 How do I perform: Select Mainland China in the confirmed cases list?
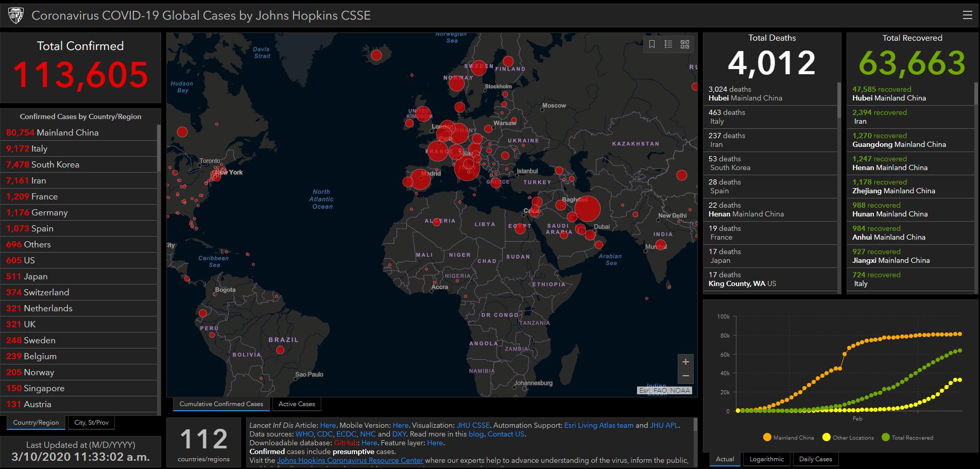click(79, 132)
